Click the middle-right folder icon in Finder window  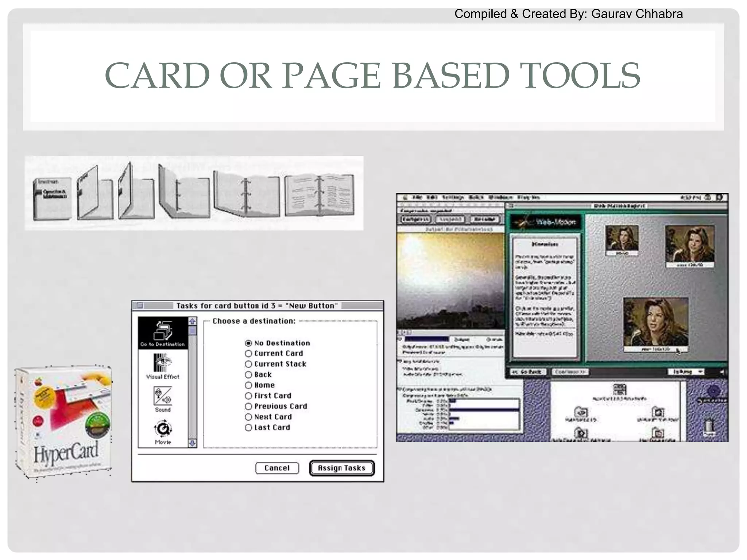pyautogui.click(x=658, y=412)
